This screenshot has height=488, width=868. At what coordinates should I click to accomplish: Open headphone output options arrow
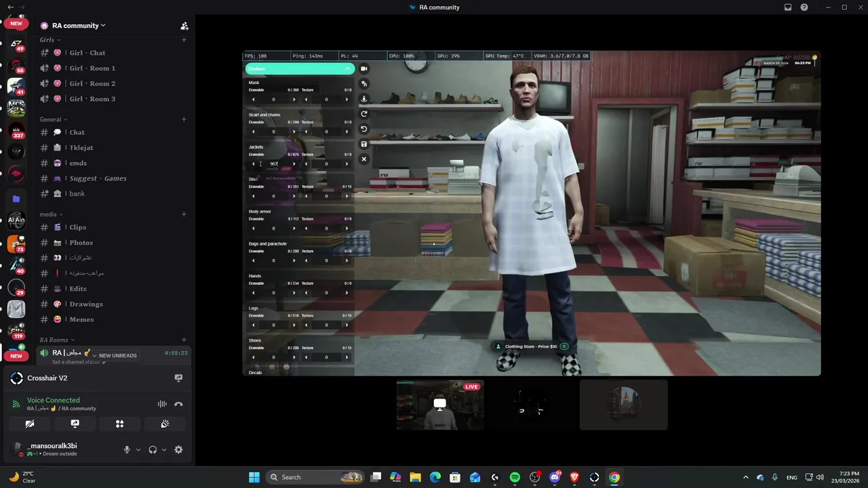pyautogui.click(x=164, y=449)
